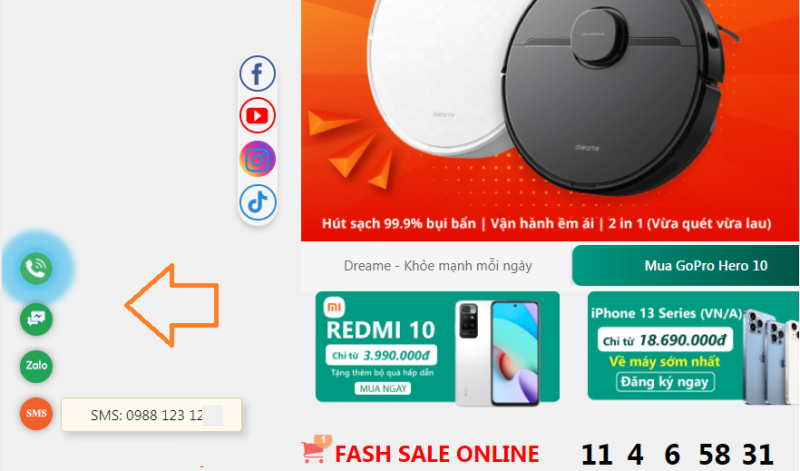Click the FASH SALE ONLINE heading
Screen dimensions: 800x471
click(437, 454)
